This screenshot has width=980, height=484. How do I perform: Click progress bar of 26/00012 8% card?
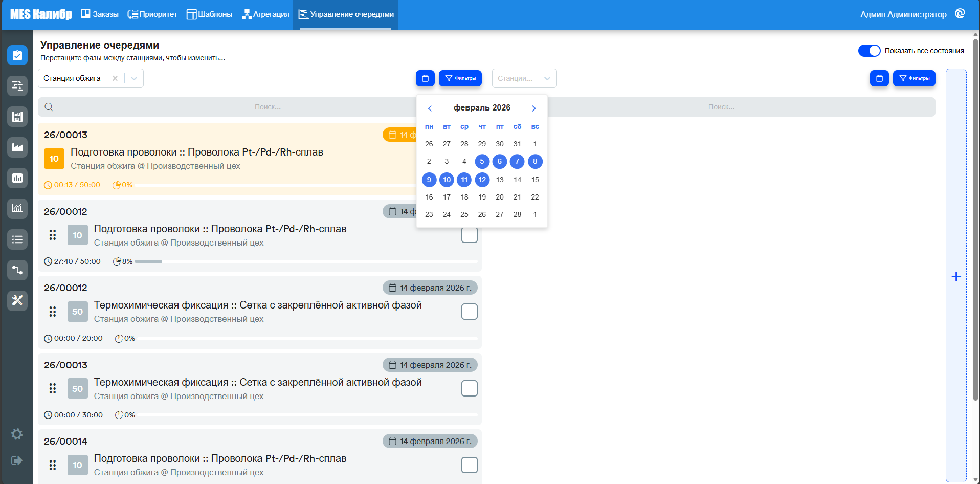[x=306, y=261]
